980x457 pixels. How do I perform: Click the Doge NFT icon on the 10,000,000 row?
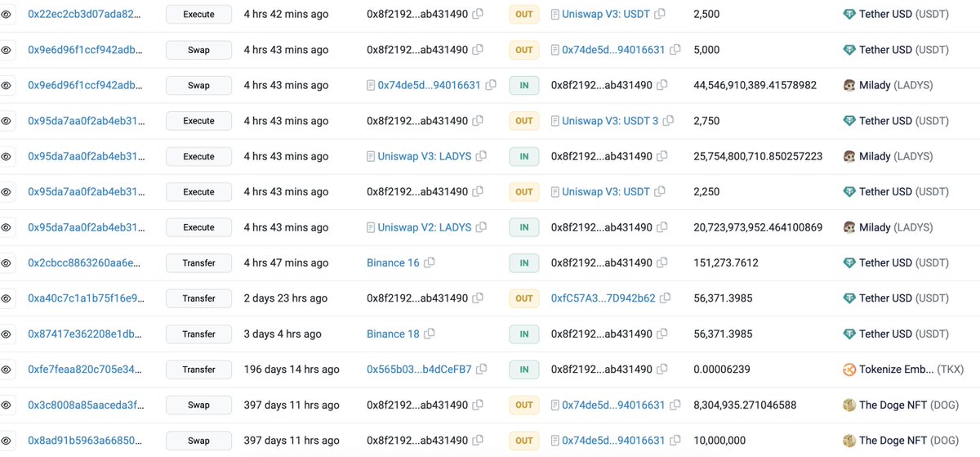click(849, 441)
